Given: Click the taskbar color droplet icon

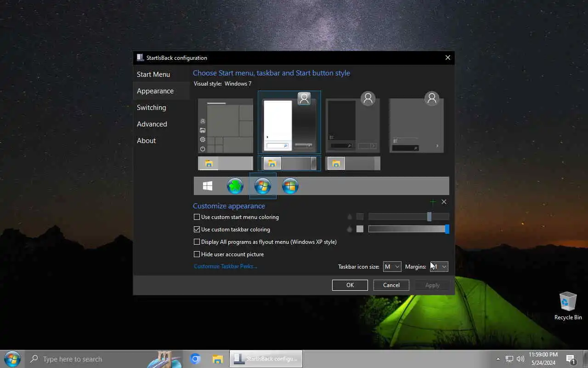Looking at the screenshot, I should [350, 229].
